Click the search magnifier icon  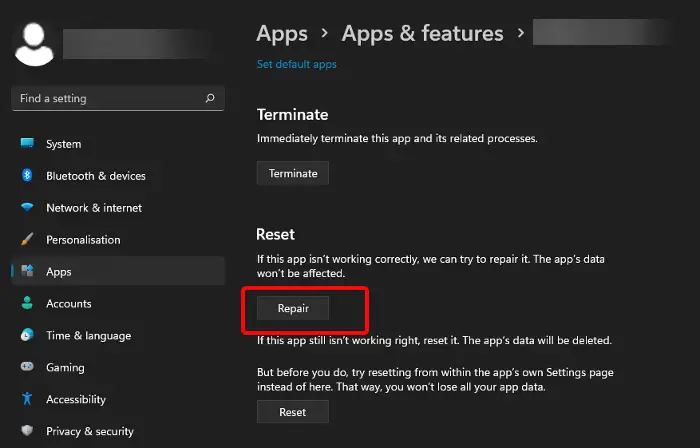[x=209, y=99]
